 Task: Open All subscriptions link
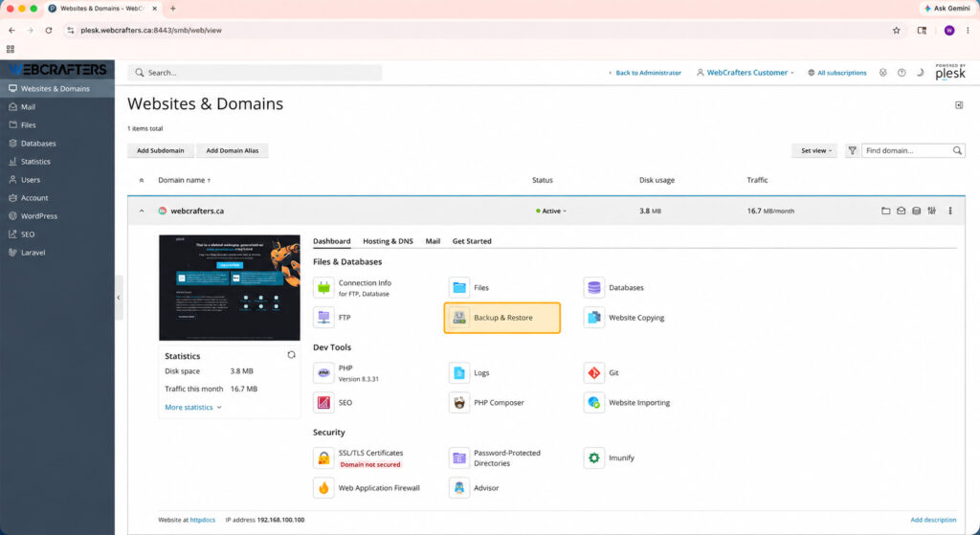[x=836, y=73]
